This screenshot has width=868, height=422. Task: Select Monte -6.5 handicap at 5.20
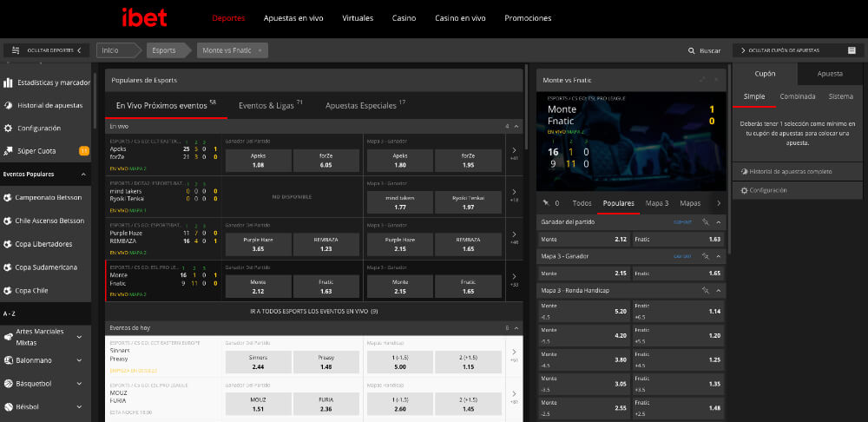pyautogui.click(x=584, y=311)
